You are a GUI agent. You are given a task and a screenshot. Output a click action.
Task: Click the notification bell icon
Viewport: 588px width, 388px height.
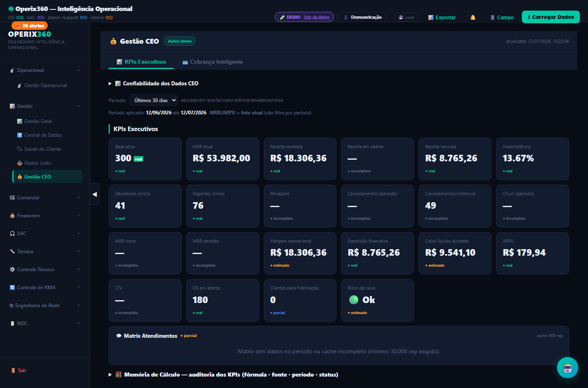pos(473,17)
